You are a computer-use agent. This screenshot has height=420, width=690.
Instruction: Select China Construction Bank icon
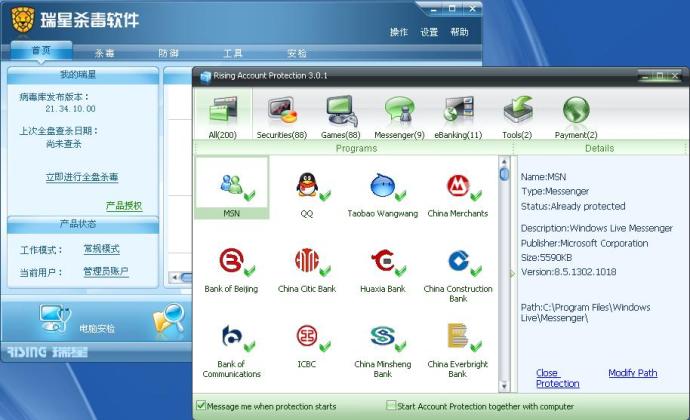pyautogui.click(x=458, y=260)
